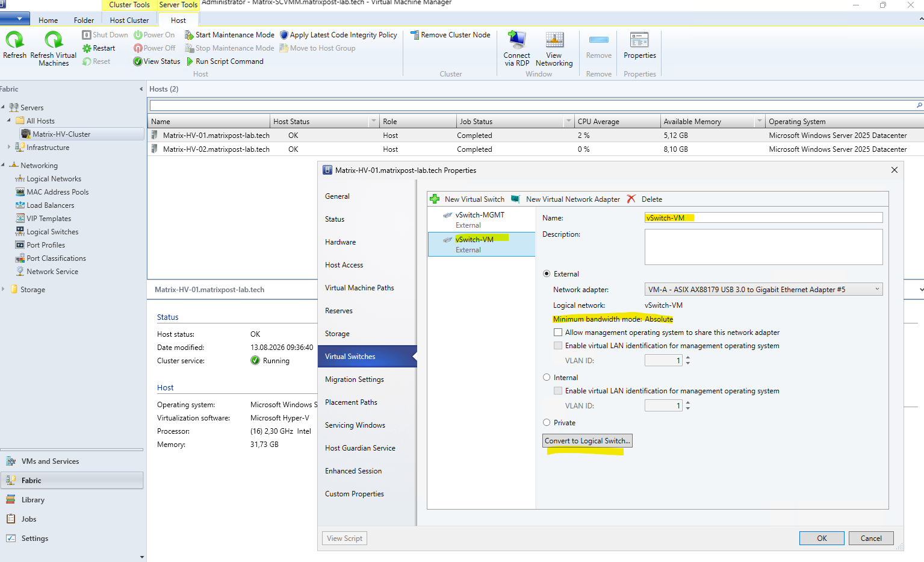Expand the Infrastructure node
Image resolution: width=924 pixels, height=562 pixels.
point(8,147)
